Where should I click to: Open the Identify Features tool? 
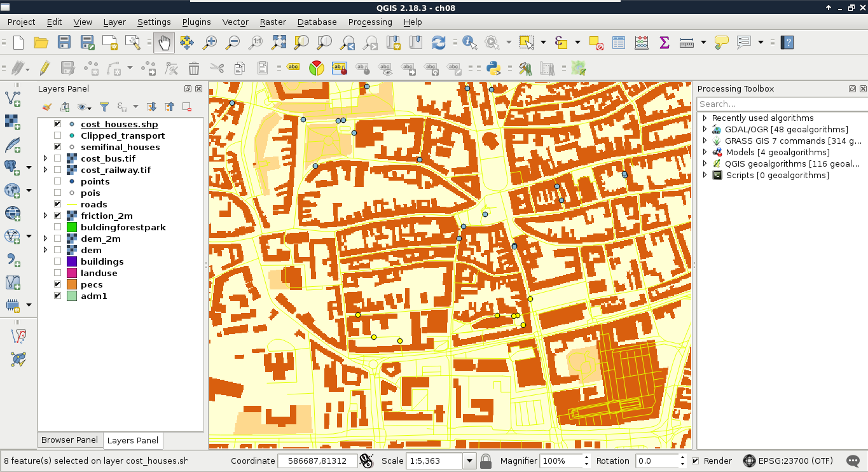[x=469, y=43]
